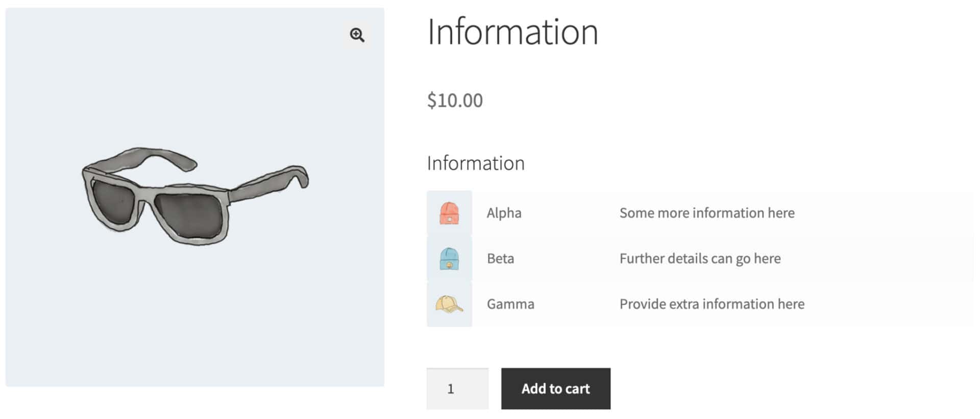
Task: Select the yellow cap icon beside Gamma
Action: coord(449,304)
